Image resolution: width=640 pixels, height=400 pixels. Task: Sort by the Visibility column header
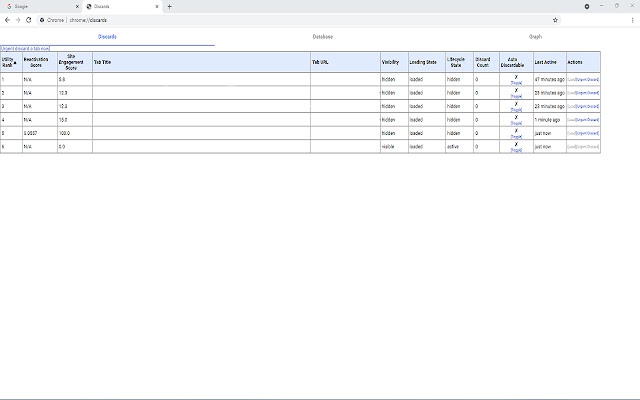coord(394,62)
